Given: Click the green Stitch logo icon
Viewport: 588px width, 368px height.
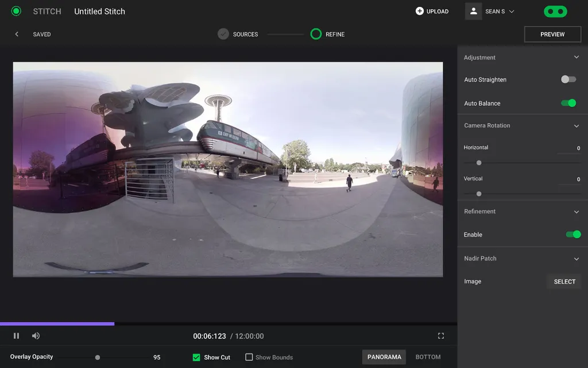Looking at the screenshot, I should (16, 11).
